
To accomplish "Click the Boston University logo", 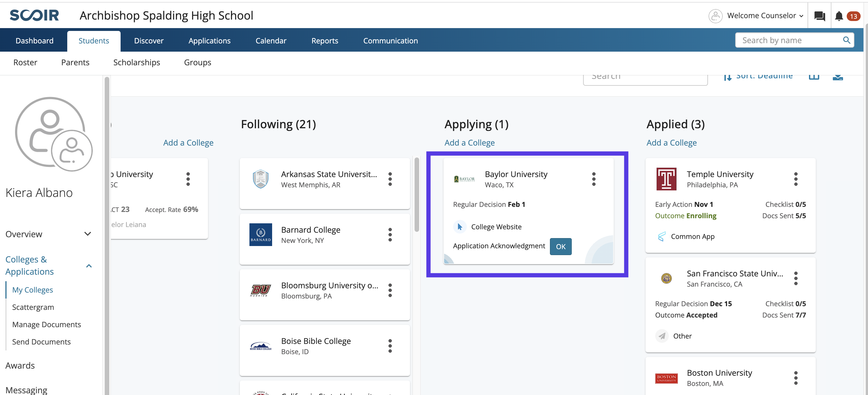I will 666,378.
